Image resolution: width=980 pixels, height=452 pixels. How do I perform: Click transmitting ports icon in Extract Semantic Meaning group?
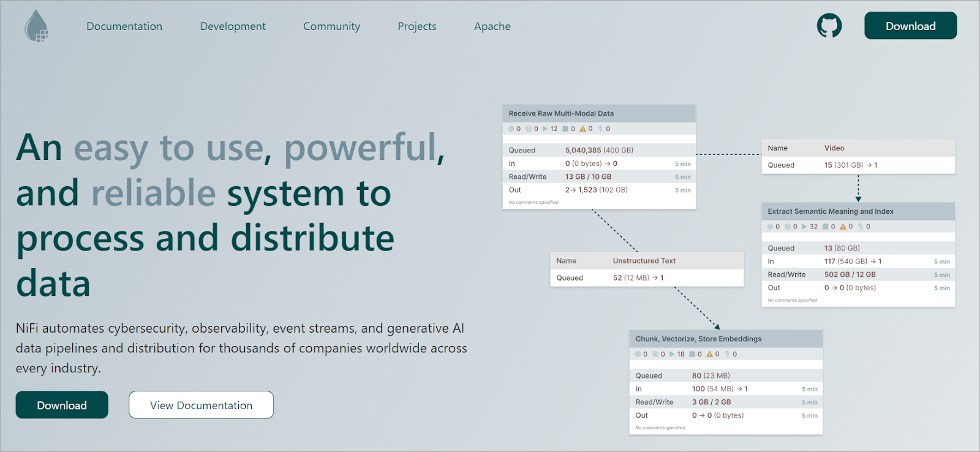point(770,227)
